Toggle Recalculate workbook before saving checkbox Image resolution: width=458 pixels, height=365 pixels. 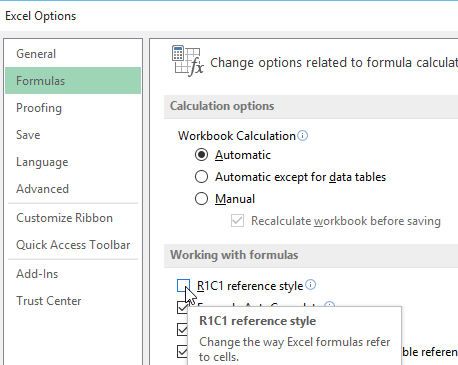pos(237,221)
